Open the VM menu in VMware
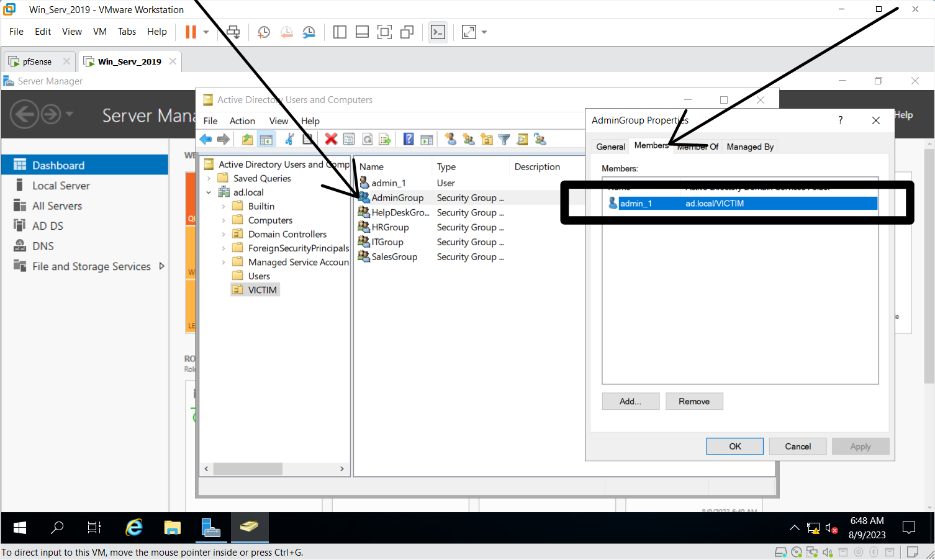 [100, 32]
